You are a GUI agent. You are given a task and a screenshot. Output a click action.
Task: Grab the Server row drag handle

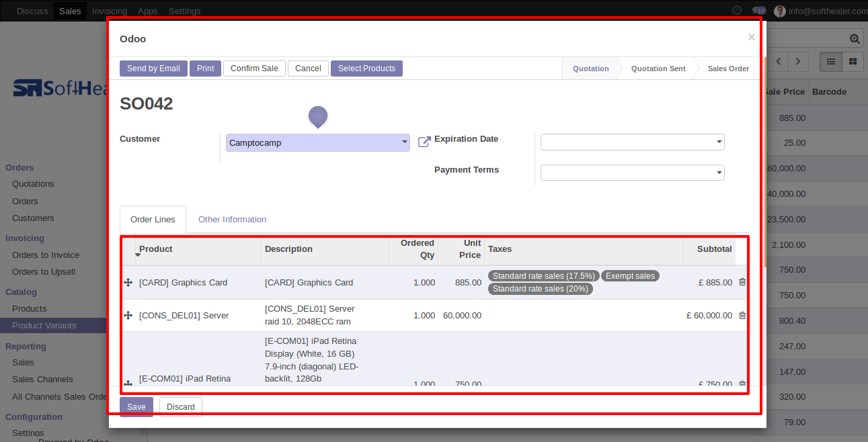coord(128,315)
